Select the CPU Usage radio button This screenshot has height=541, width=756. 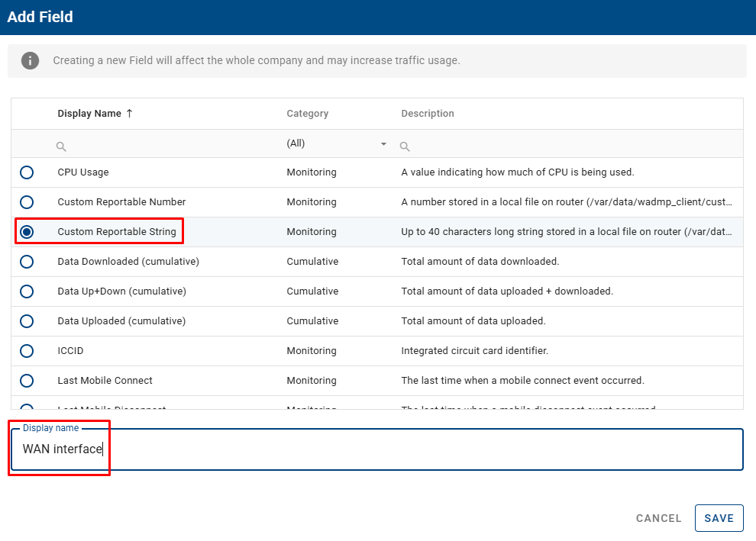click(x=27, y=172)
